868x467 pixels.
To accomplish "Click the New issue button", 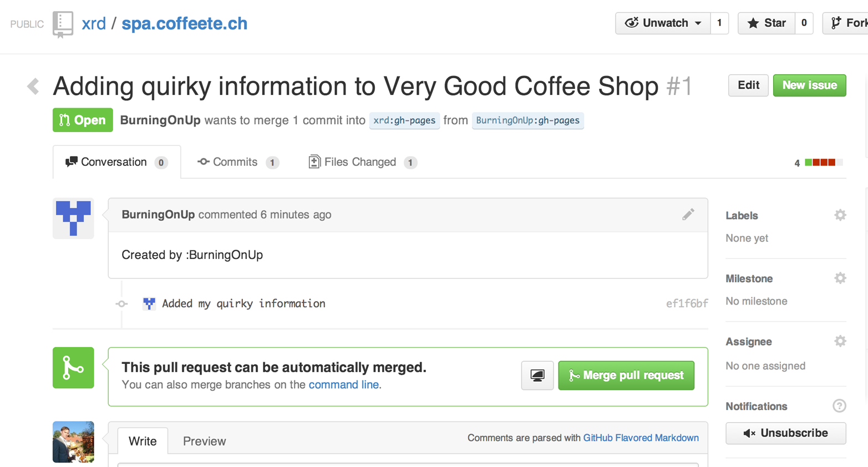I will [x=809, y=85].
